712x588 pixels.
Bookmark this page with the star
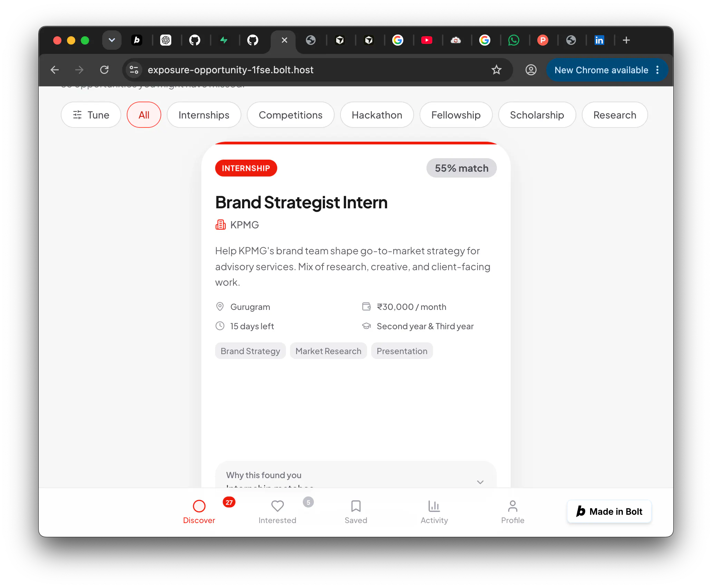point(497,70)
